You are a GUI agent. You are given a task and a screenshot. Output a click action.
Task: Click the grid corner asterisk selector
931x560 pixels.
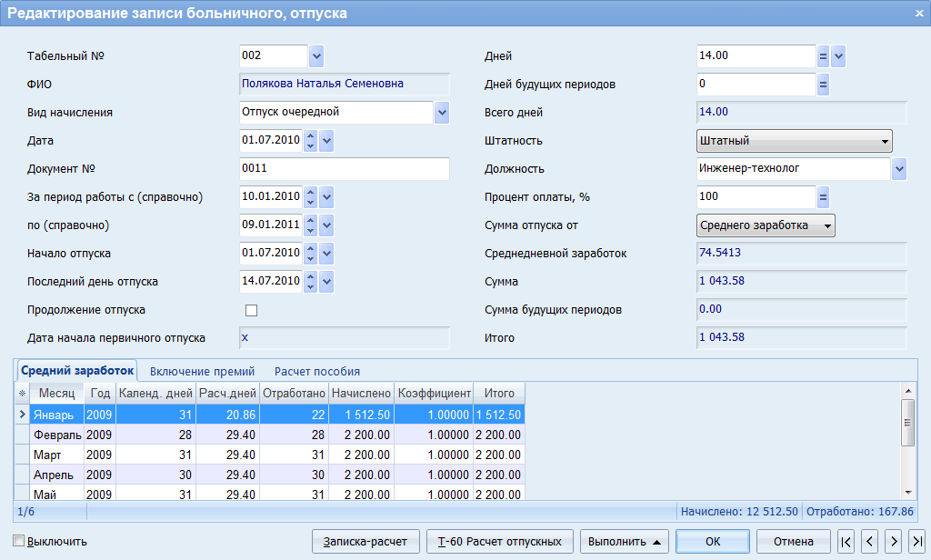[22, 394]
